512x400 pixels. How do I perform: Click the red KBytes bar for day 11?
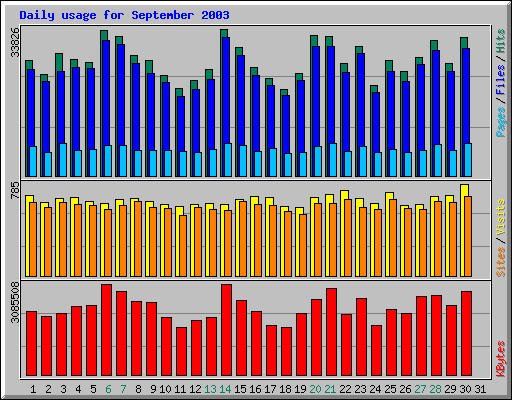point(181,352)
